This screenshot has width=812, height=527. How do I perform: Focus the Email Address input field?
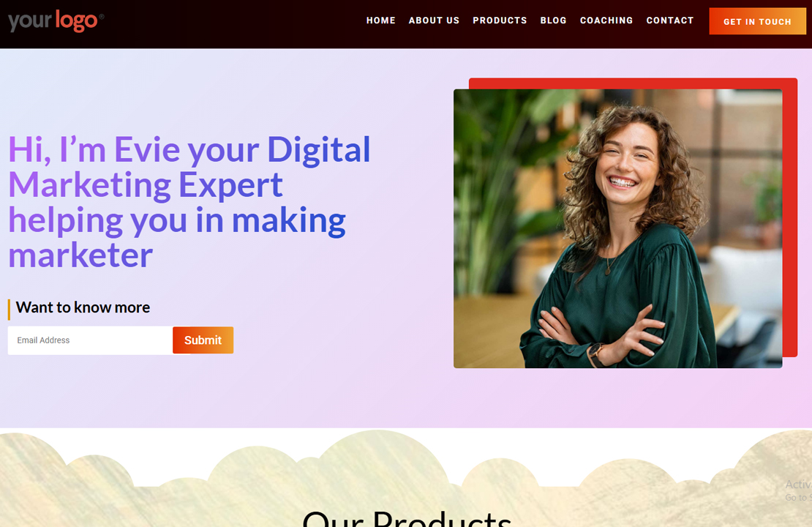(90, 340)
